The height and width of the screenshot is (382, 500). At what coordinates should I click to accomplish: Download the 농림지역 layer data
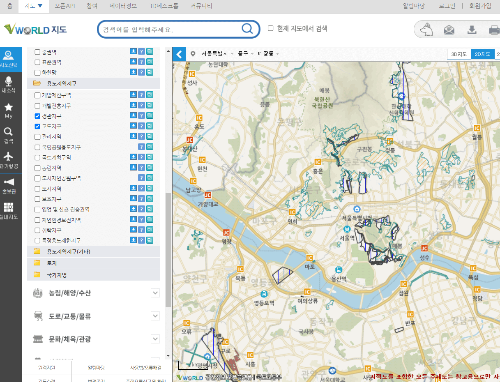pyautogui.click(x=133, y=167)
